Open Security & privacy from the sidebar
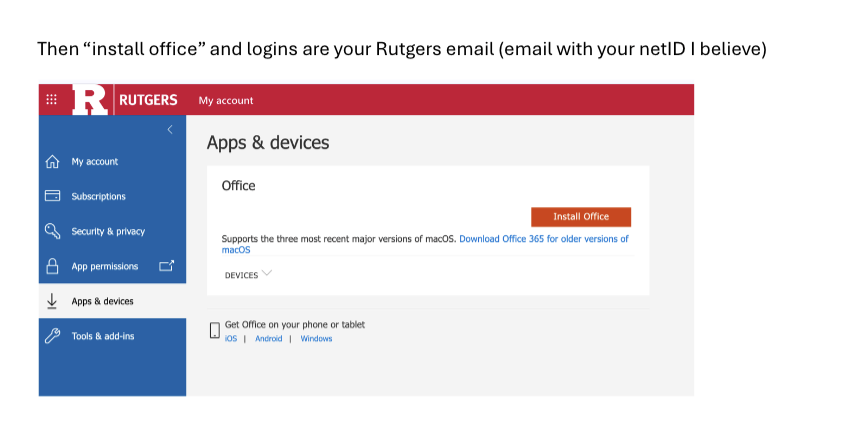The width and height of the screenshot is (850, 442). [x=108, y=232]
